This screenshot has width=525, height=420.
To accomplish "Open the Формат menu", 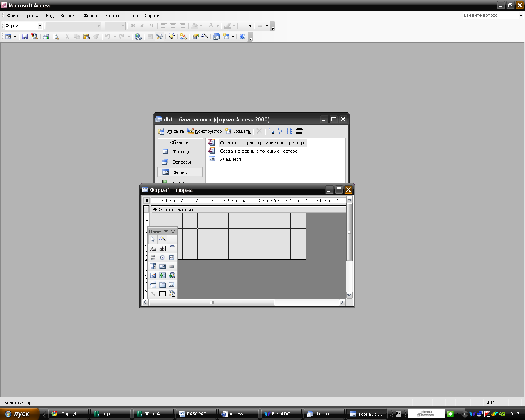I will 91,16.
